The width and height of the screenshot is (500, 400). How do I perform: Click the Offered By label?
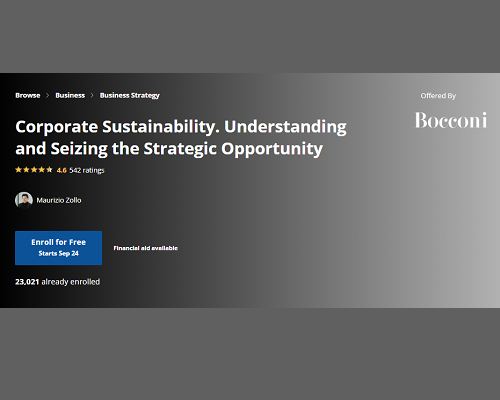point(438,96)
